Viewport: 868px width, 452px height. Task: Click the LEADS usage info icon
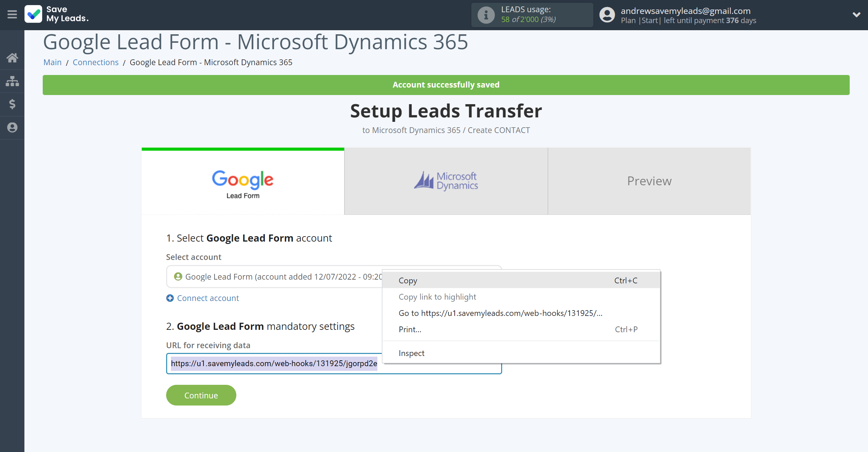pyautogui.click(x=486, y=15)
